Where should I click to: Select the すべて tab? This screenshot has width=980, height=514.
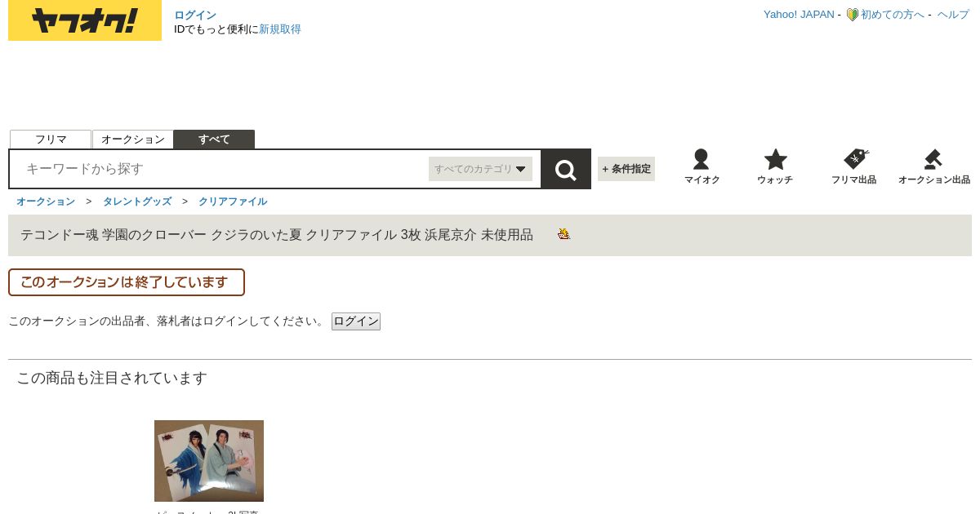(x=214, y=140)
